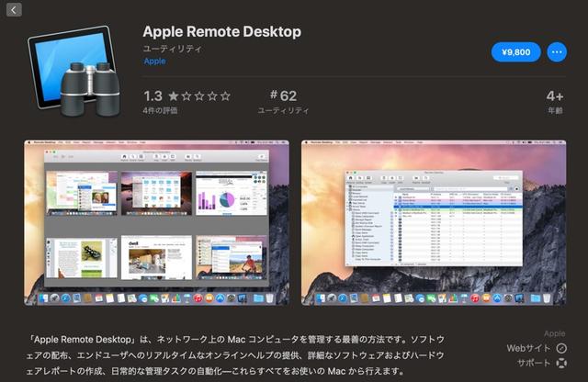
Task: Click the 4件の評価 ratings count
Action: [160, 110]
